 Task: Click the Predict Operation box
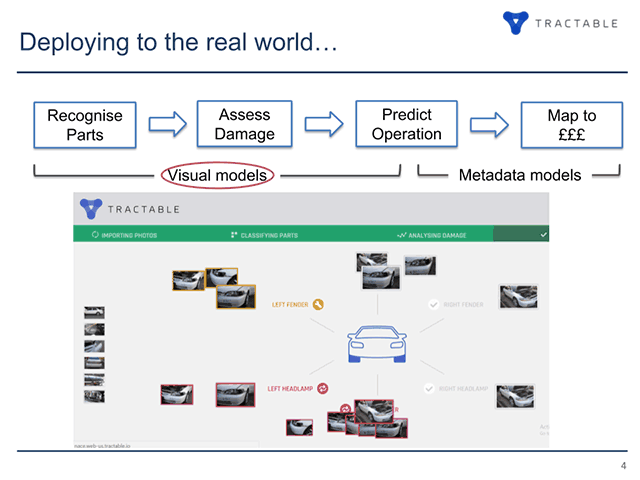[x=406, y=125]
